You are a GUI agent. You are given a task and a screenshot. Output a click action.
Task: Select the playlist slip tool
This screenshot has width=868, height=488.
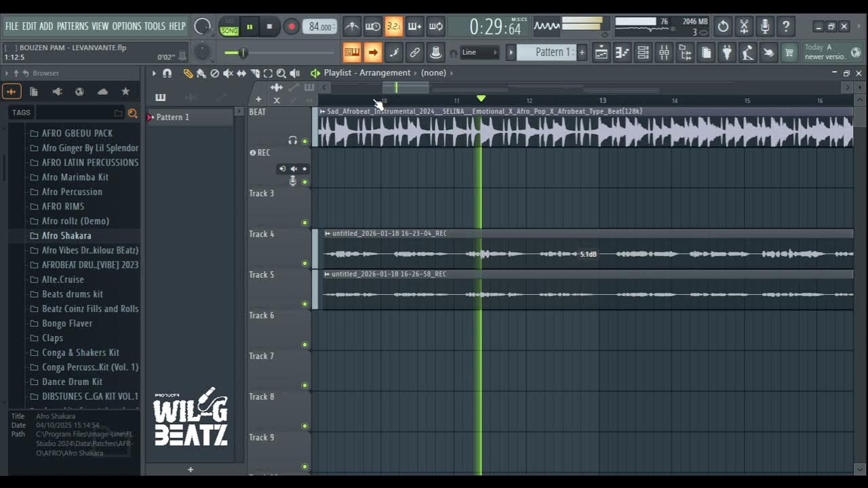click(x=241, y=73)
